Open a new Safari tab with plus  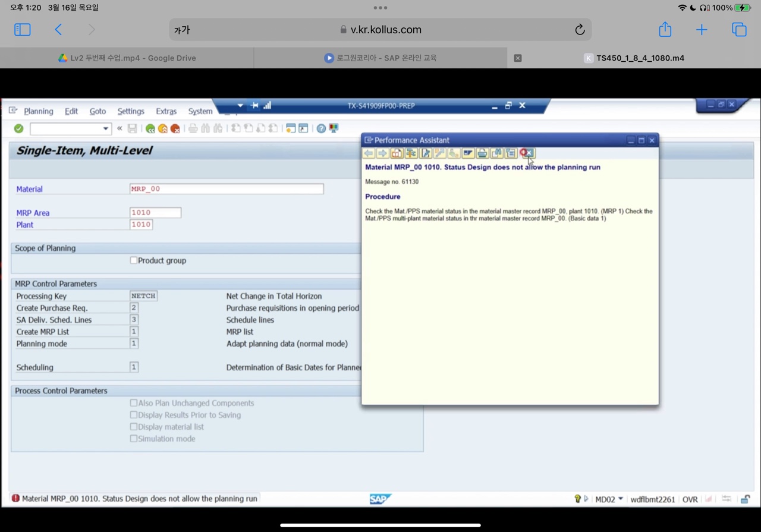(x=702, y=30)
